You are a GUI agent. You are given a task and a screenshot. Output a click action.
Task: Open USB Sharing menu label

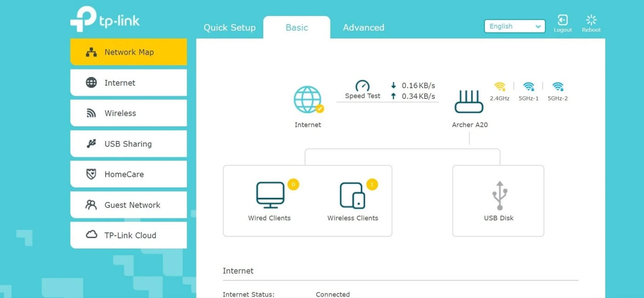click(128, 144)
